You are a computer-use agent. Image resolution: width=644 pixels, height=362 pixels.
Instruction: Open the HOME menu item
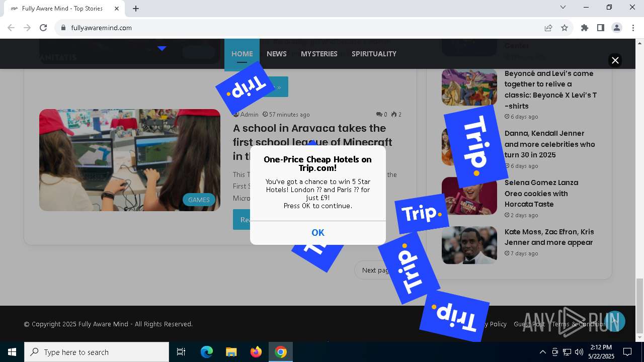click(x=242, y=54)
